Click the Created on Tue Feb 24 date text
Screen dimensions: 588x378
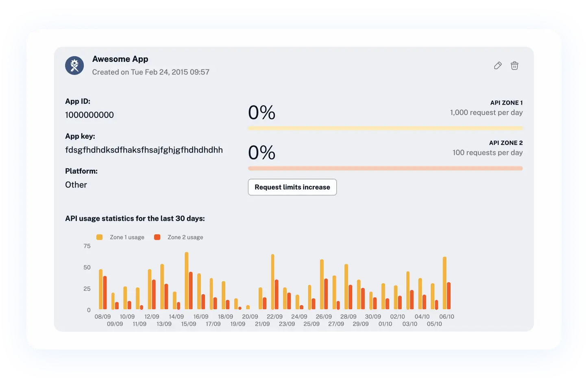(151, 72)
